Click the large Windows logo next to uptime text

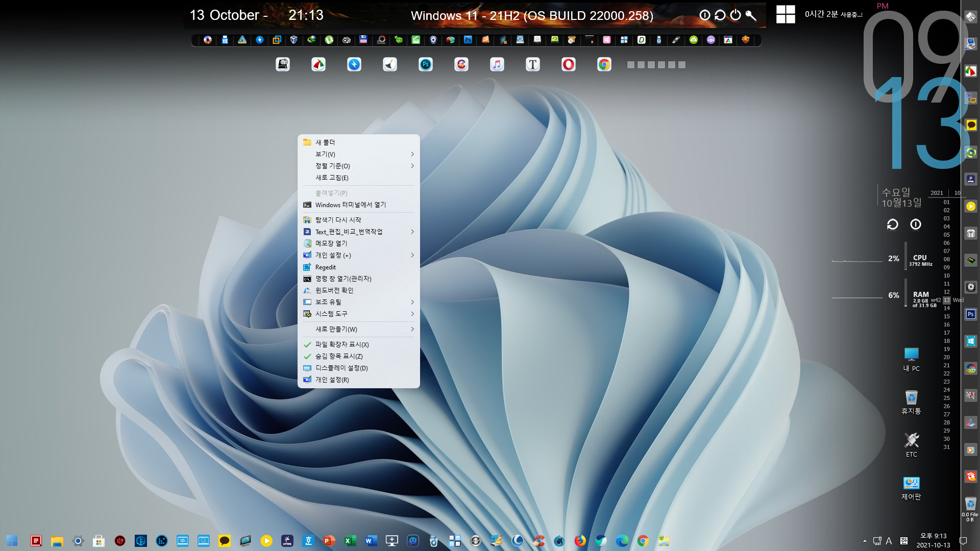pyautogui.click(x=786, y=14)
